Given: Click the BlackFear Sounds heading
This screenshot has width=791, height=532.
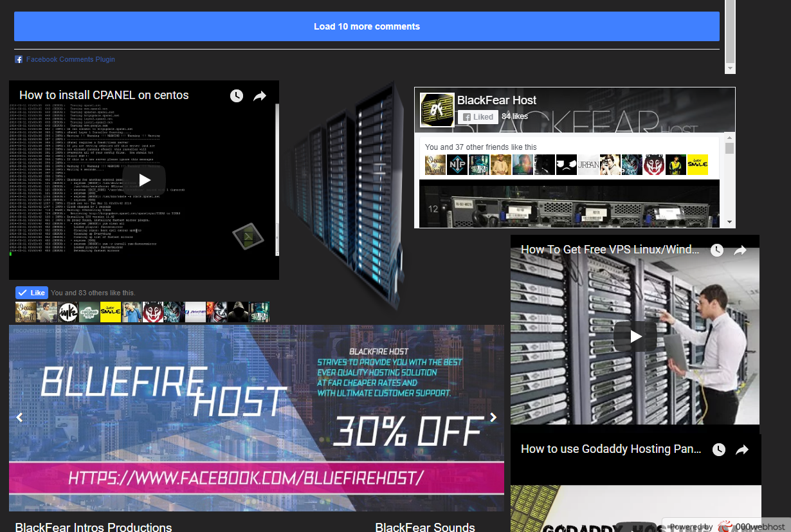Looking at the screenshot, I should click(425, 527).
